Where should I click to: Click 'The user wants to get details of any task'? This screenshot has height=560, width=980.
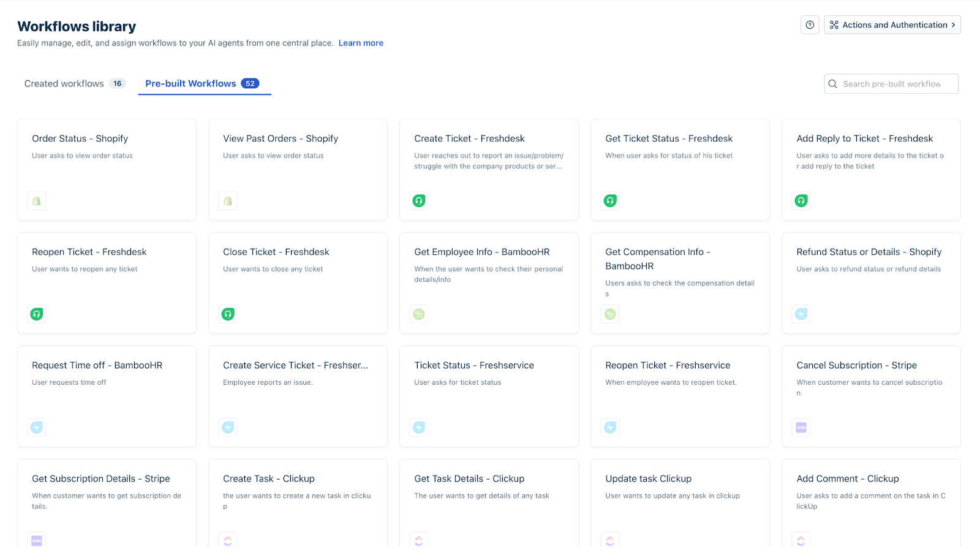coord(481,496)
